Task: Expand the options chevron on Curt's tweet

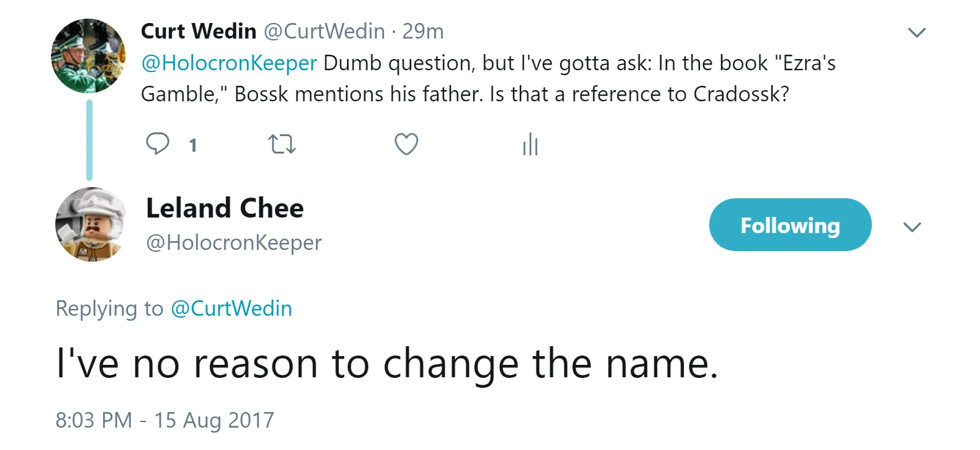Action: click(917, 32)
